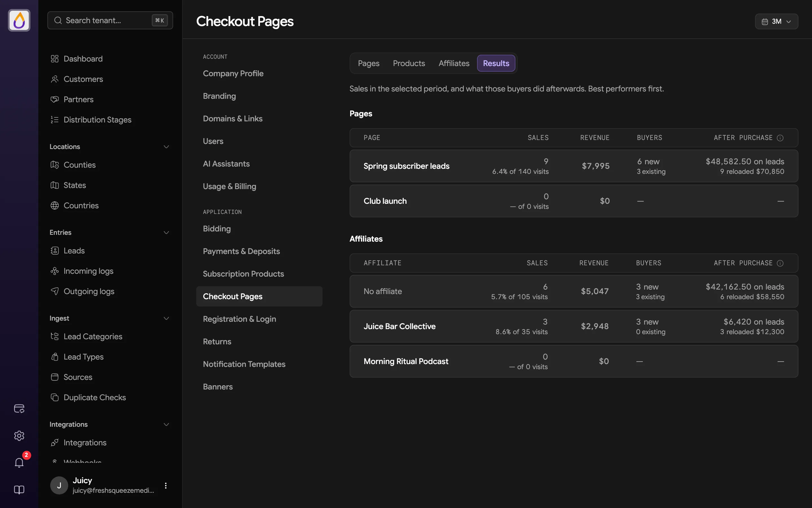Select the Results tab
Screen dimensions: 812x508
point(496,63)
